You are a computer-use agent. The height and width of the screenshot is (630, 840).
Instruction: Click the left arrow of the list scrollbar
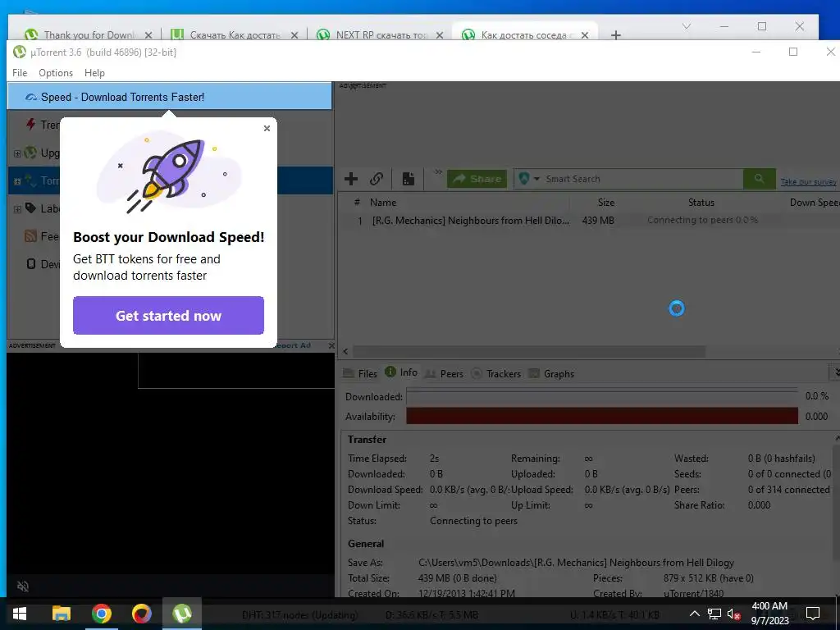point(345,351)
